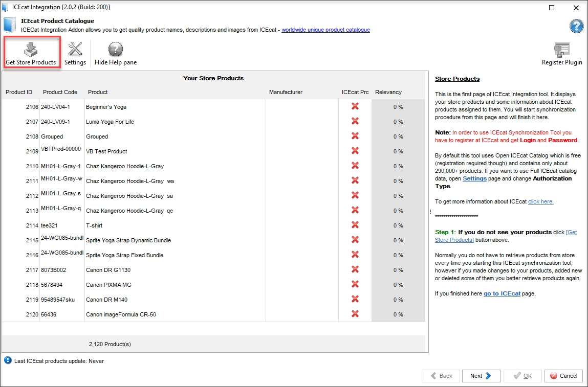Select Sprite Yoga Strap Fixed Bundle name

[x=124, y=255]
